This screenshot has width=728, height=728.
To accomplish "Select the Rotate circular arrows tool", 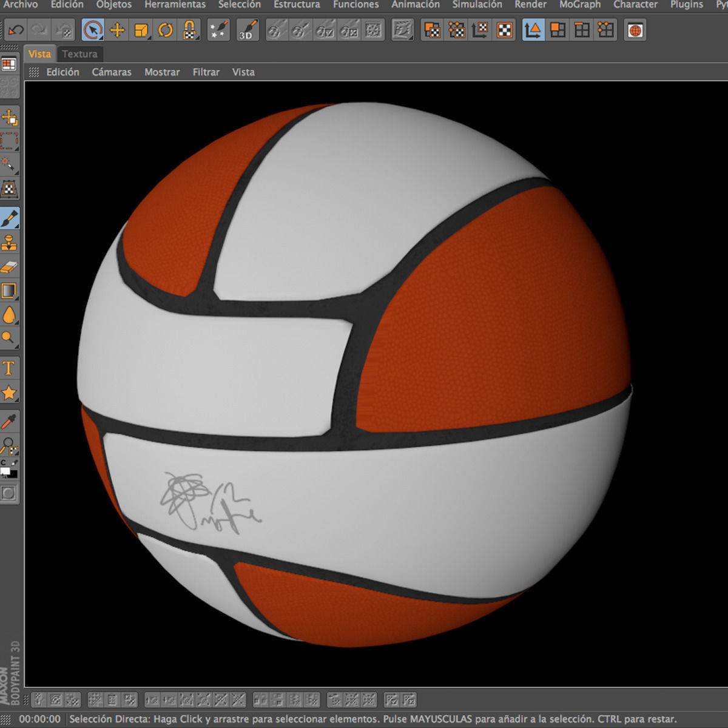I will 166,30.
